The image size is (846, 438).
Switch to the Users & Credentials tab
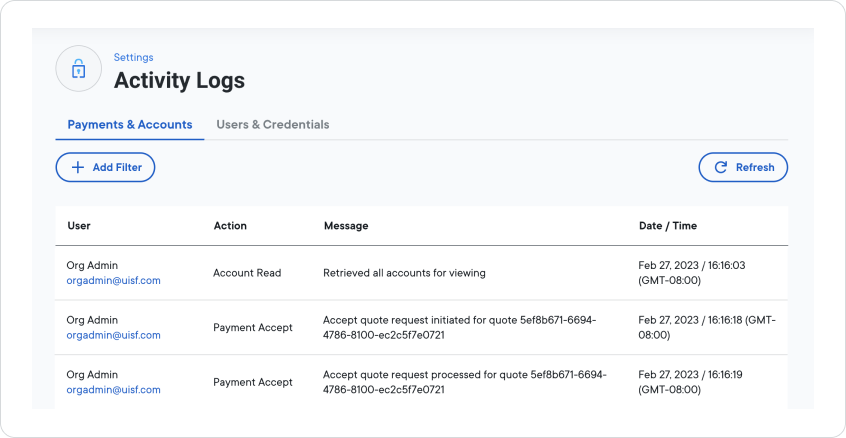pyautogui.click(x=272, y=125)
